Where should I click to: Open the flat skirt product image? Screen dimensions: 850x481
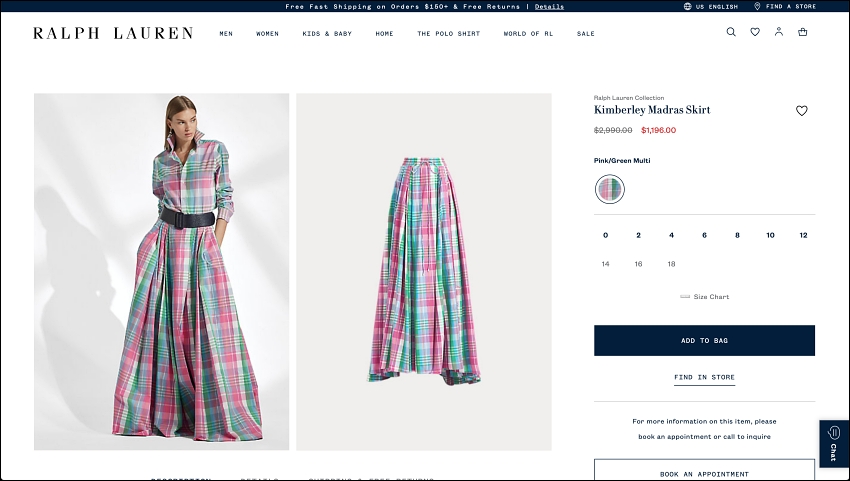424,272
